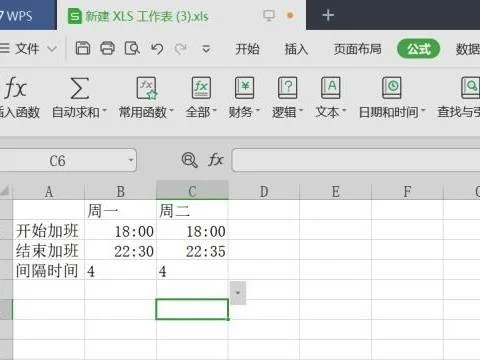Open the common functions (常用函数) icon
The image size is (480, 360).
pos(147,88)
